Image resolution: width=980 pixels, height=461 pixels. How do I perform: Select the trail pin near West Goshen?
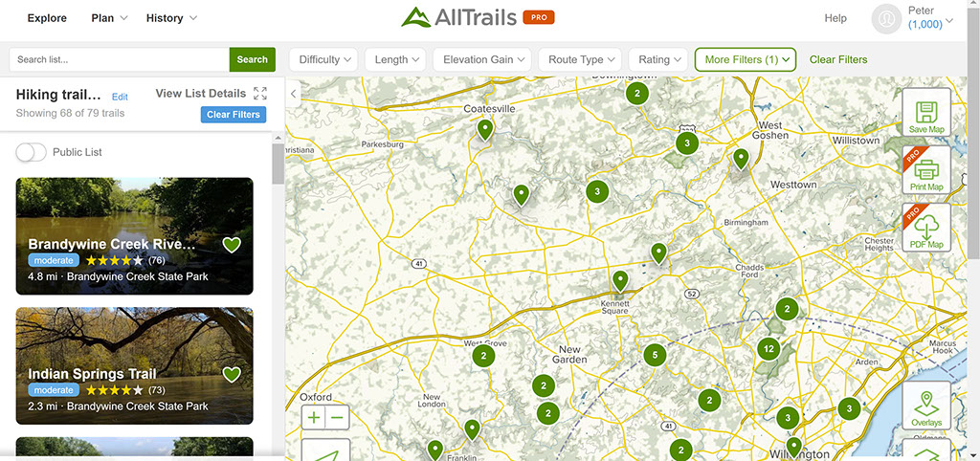[741, 160]
